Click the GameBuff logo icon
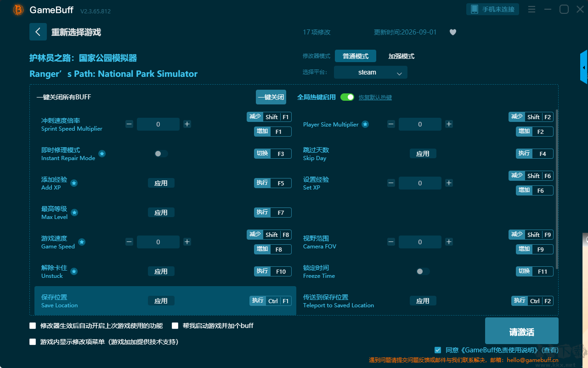 tap(18, 10)
